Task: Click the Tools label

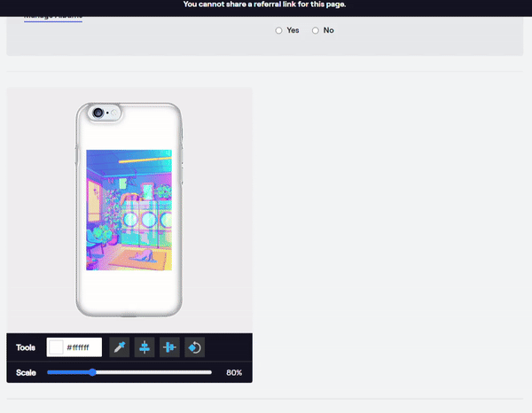Action: [26, 347]
